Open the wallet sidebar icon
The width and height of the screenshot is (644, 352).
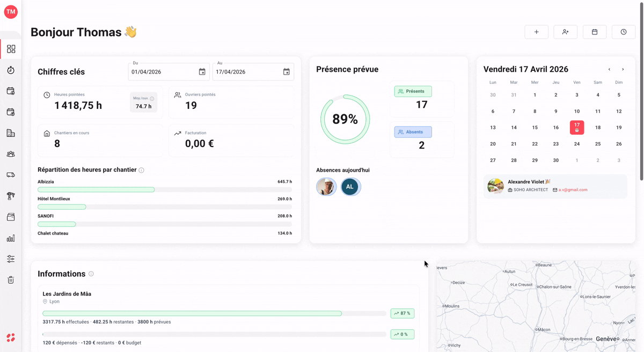[x=11, y=217]
